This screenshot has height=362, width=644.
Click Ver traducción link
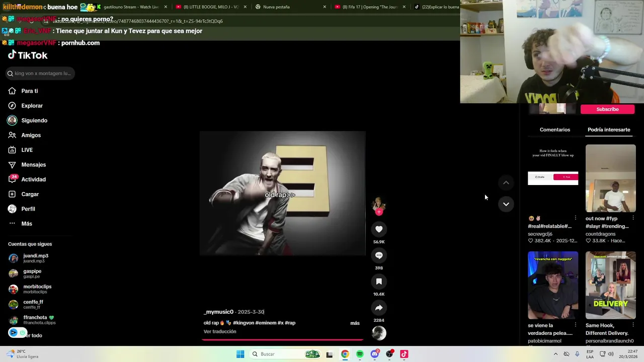click(220, 332)
